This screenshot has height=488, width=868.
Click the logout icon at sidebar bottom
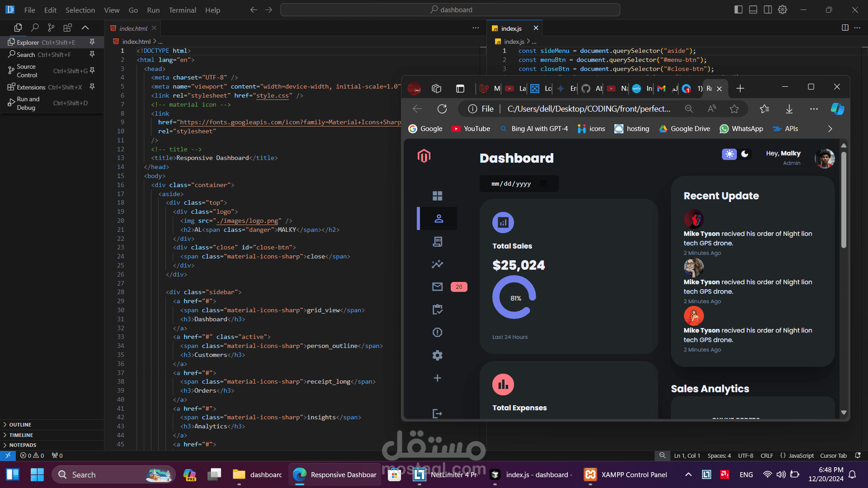pyautogui.click(x=437, y=413)
